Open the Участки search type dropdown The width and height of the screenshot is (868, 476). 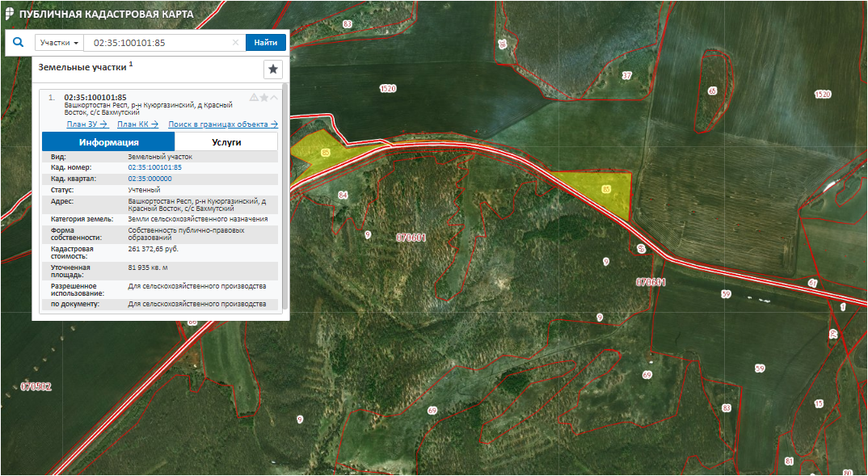click(59, 43)
